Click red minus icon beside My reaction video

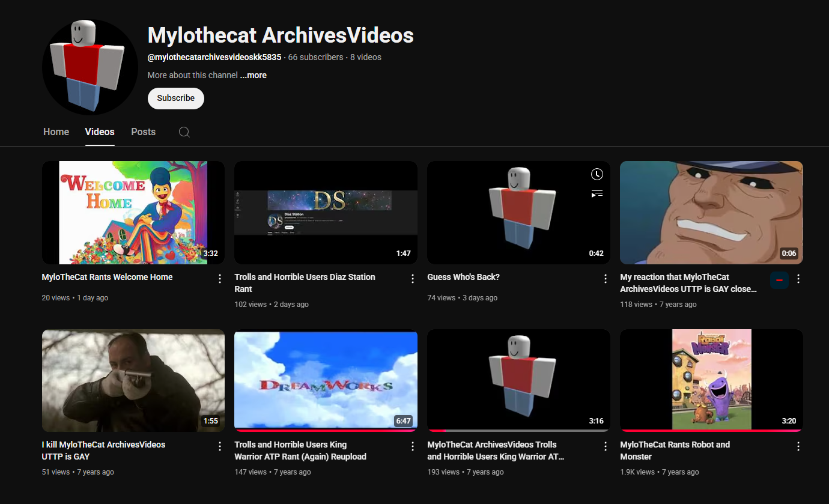click(x=779, y=280)
